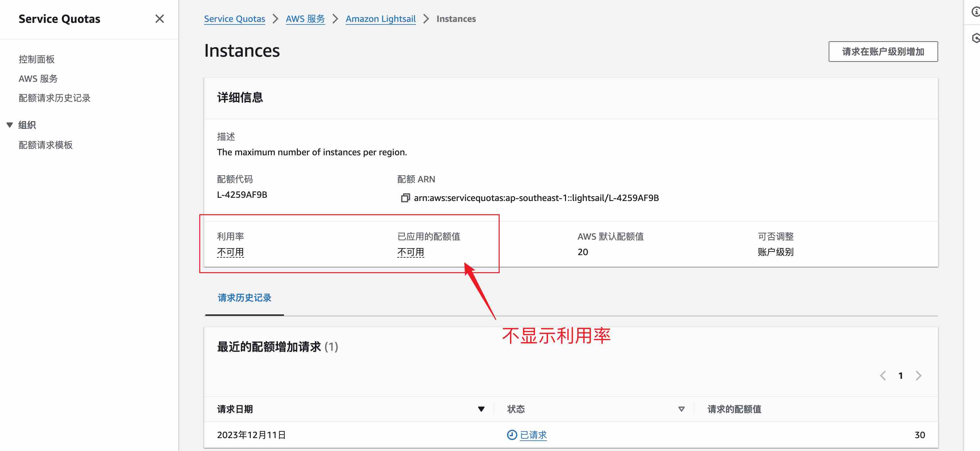Open AWS 服务 in the sidebar
980x451 pixels.
coord(38,78)
